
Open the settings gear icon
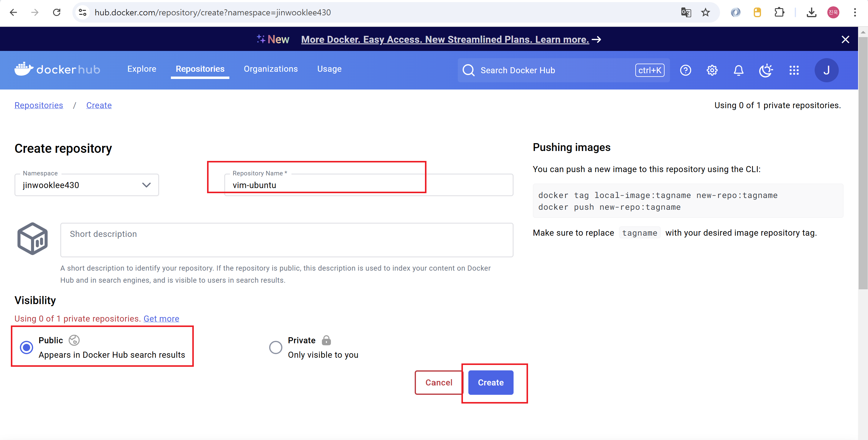[712, 70]
